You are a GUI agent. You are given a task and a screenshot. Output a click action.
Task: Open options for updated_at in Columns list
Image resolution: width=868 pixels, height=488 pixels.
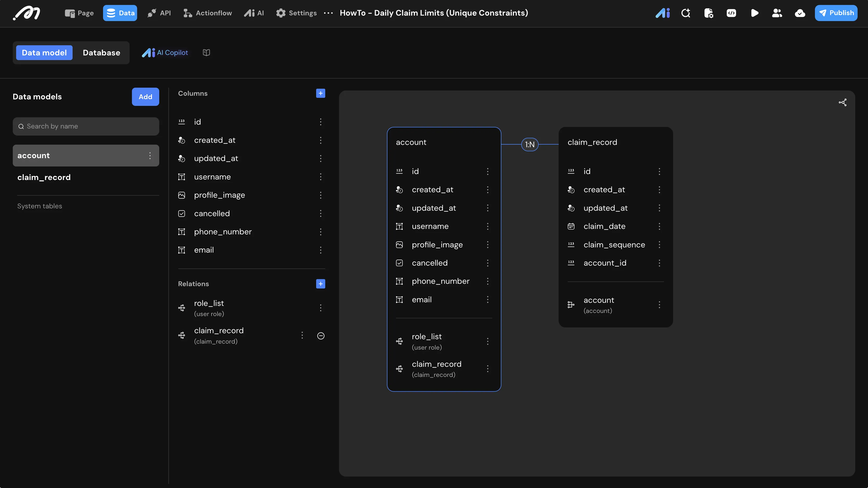pyautogui.click(x=321, y=159)
